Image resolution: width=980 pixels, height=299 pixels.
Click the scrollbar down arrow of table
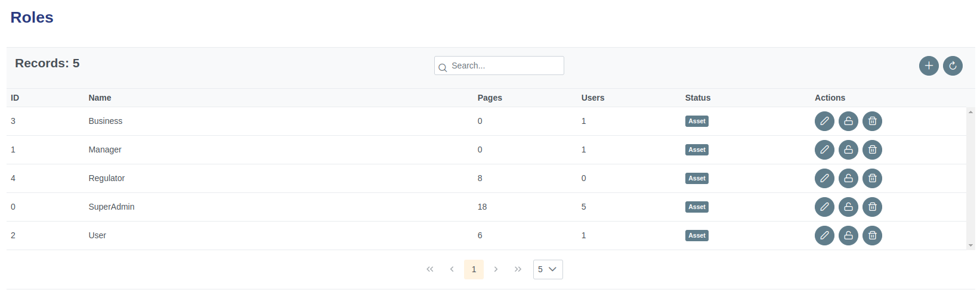point(970,245)
